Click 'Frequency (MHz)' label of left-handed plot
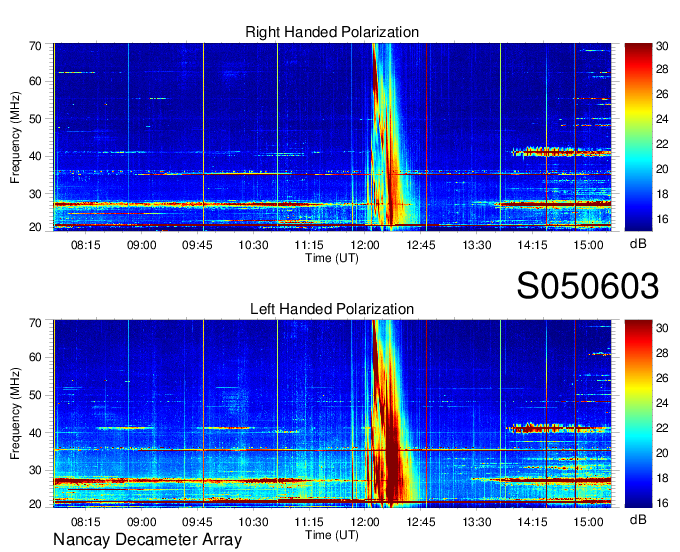 [15, 414]
